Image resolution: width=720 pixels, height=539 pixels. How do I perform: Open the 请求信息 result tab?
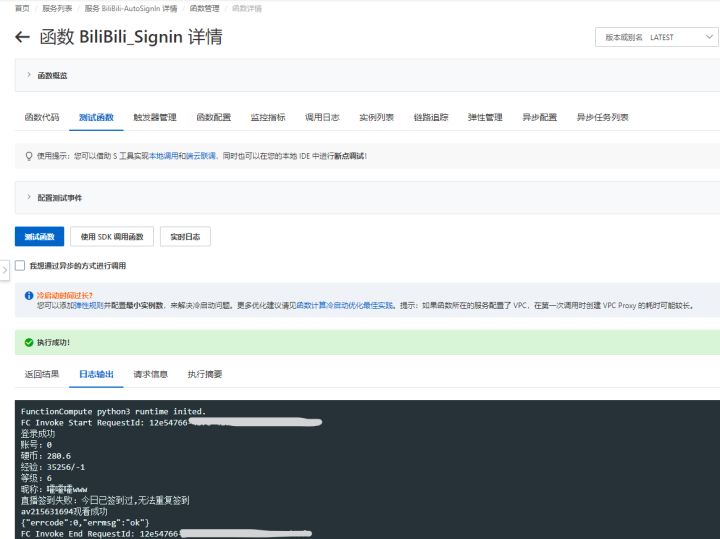tap(151, 374)
